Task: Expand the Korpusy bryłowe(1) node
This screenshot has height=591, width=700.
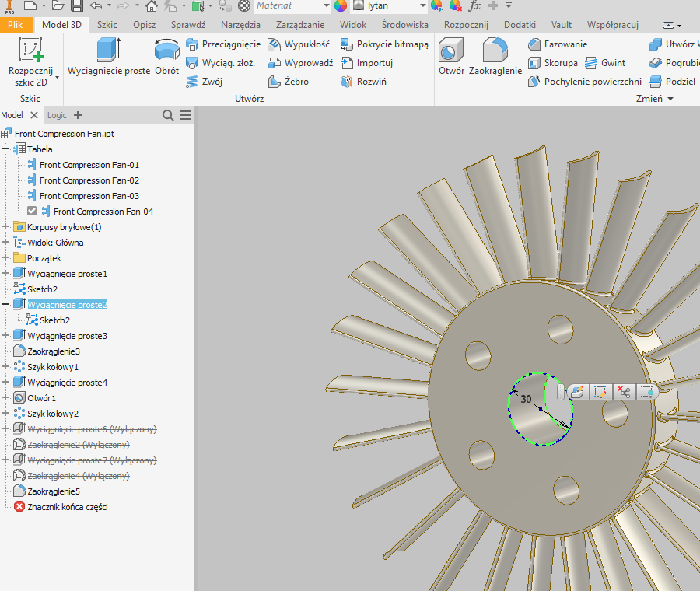Action: (x=6, y=227)
